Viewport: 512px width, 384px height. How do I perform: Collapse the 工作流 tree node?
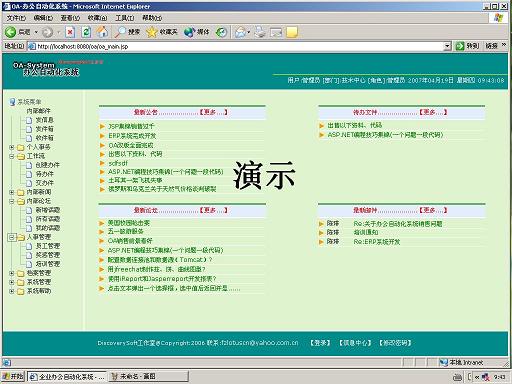pyautogui.click(x=12, y=156)
